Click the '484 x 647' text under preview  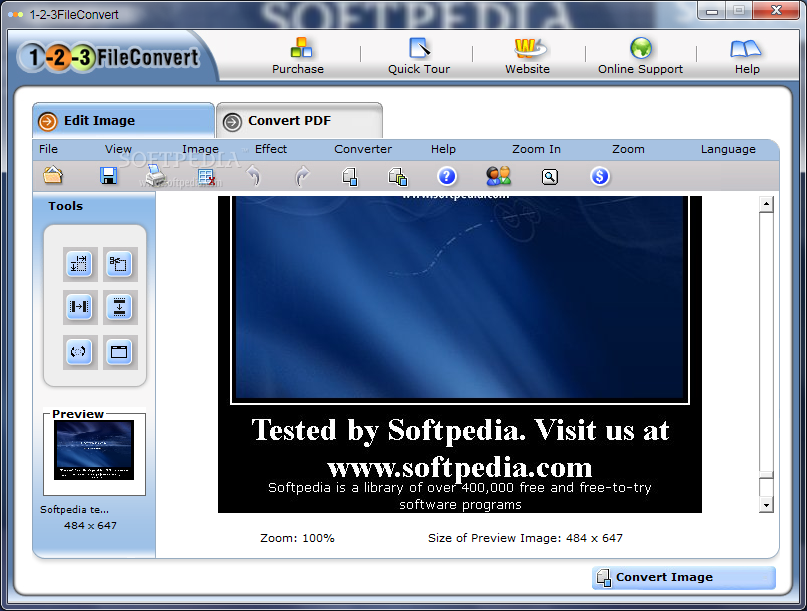(x=90, y=526)
